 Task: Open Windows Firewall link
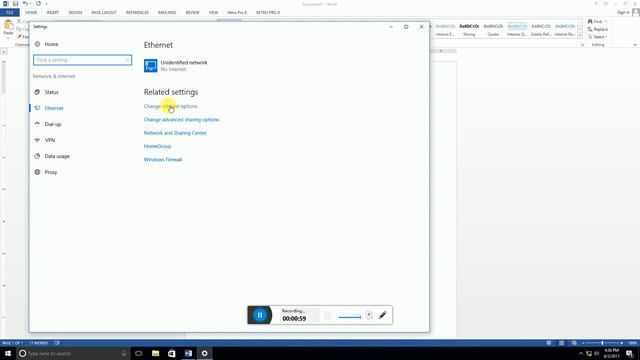click(x=163, y=160)
